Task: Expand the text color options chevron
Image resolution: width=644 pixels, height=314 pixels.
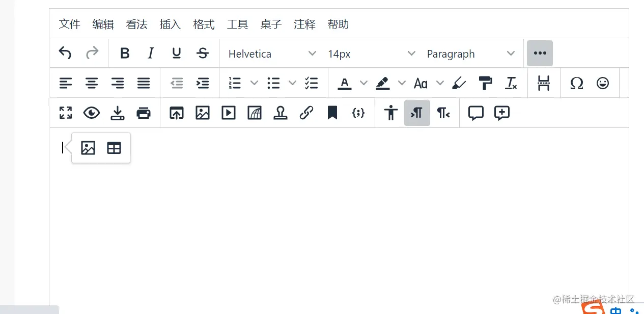Action: coord(363,83)
